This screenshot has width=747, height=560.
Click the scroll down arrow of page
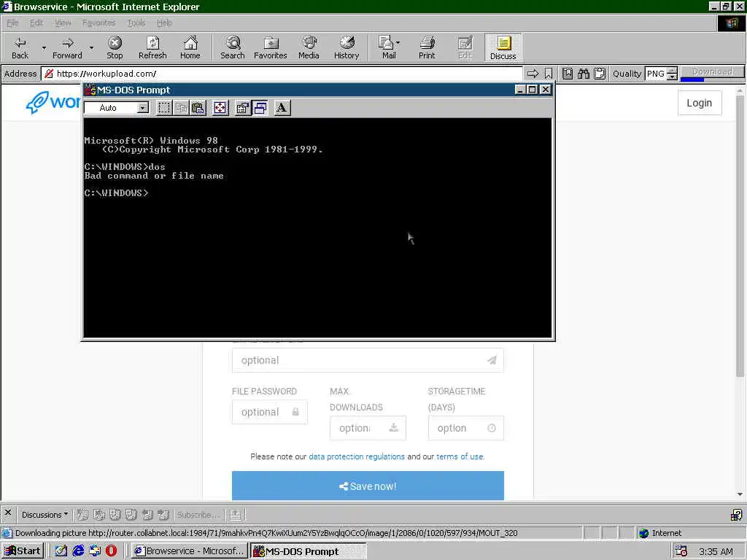click(x=740, y=494)
